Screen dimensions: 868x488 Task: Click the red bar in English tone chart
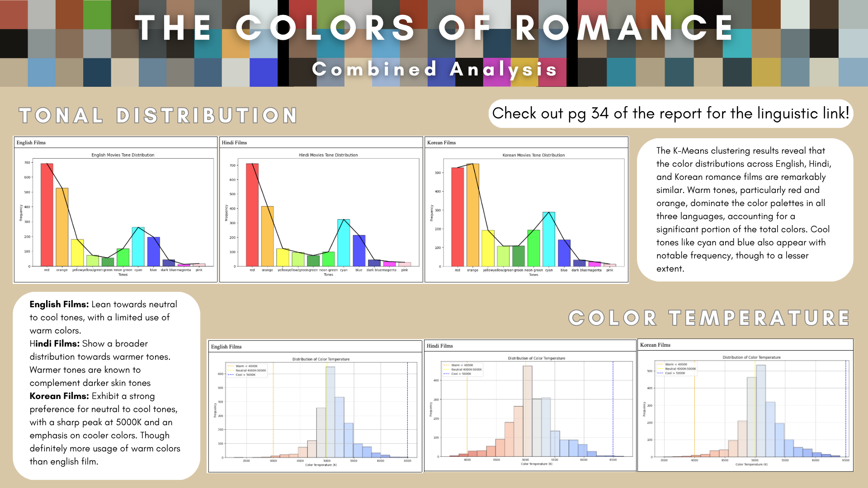(x=47, y=215)
